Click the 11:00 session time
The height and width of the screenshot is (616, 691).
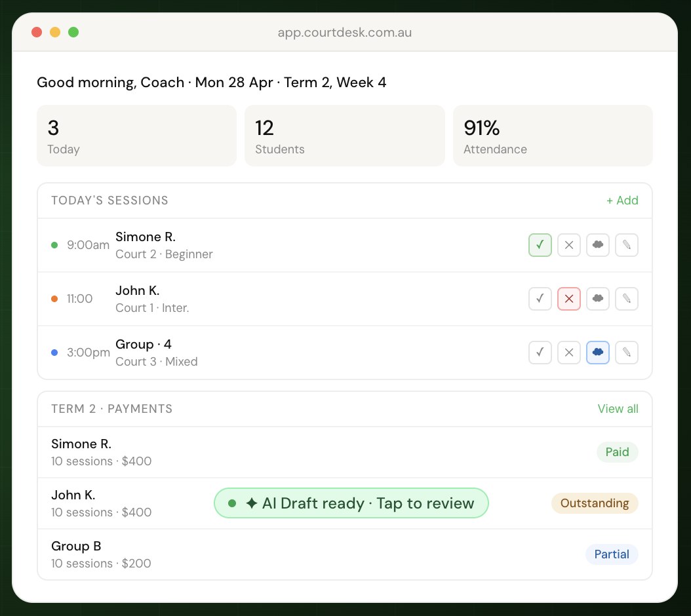click(80, 299)
